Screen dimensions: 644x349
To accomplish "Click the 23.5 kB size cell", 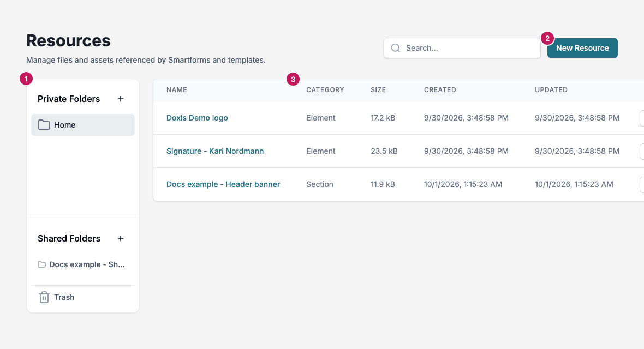I will pos(384,151).
